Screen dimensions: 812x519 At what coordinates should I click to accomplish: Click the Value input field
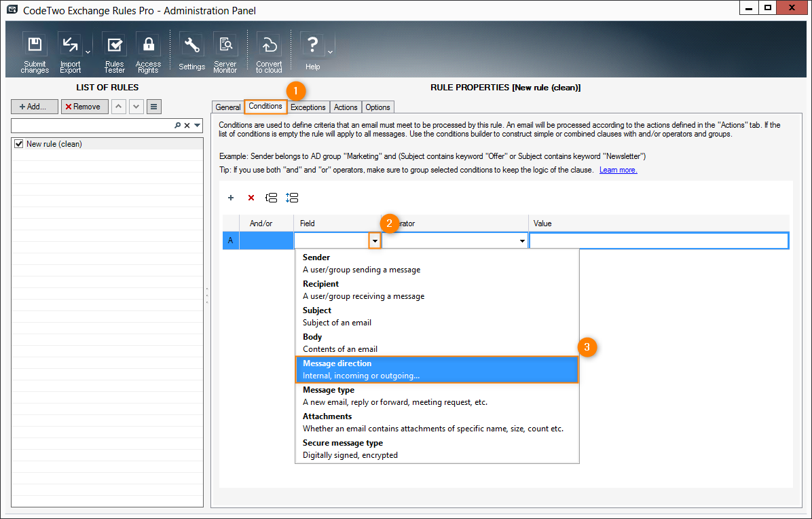[659, 241]
